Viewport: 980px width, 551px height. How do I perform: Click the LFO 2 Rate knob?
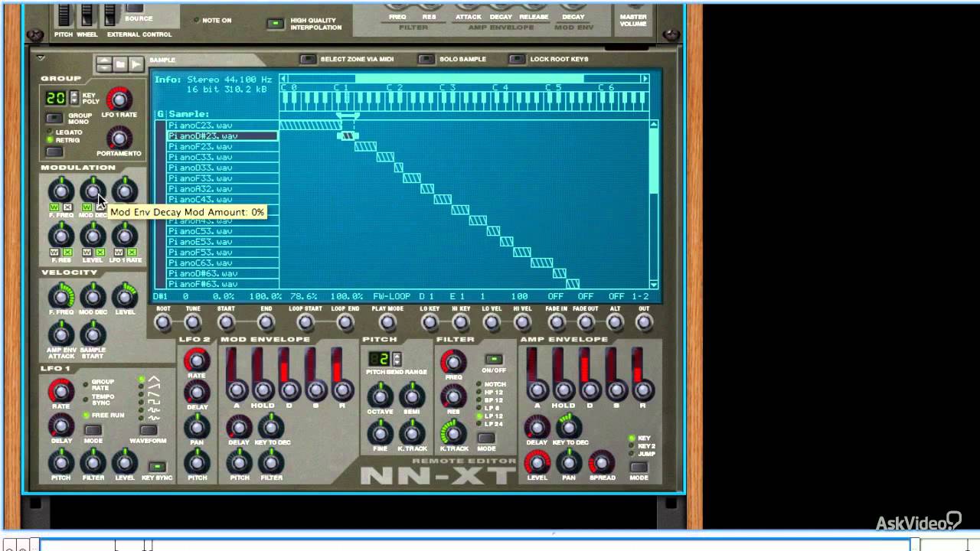point(197,360)
